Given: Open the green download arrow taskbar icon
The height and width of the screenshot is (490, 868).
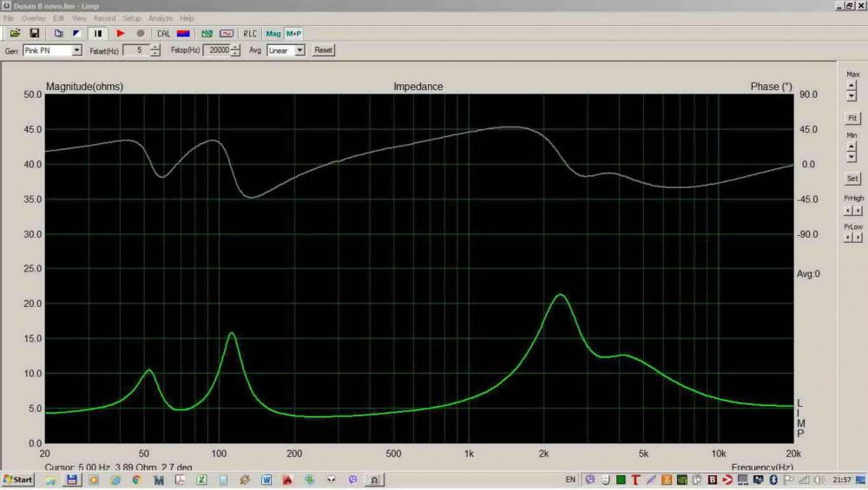Looking at the screenshot, I should [310, 480].
